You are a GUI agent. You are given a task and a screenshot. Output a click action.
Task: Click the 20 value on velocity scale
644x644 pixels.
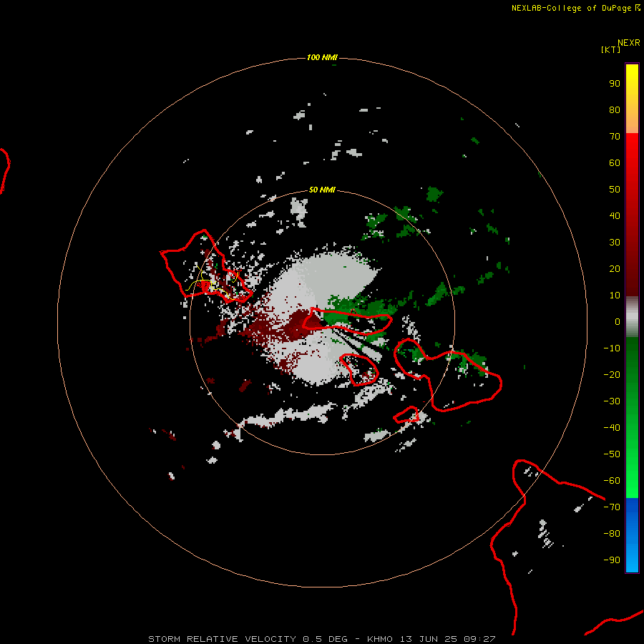click(615, 269)
